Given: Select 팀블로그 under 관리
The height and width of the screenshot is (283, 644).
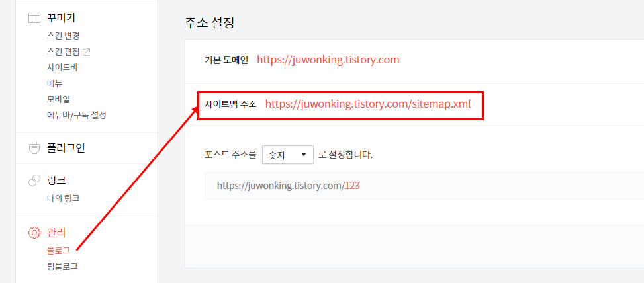Looking at the screenshot, I should [x=62, y=266].
